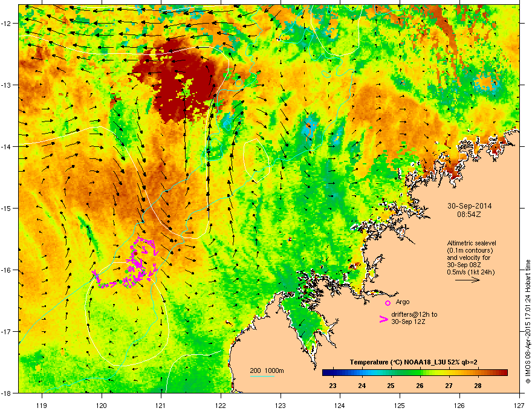Click the longitude axis label 121
The width and height of the screenshot is (532, 411).
click(161, 405)
